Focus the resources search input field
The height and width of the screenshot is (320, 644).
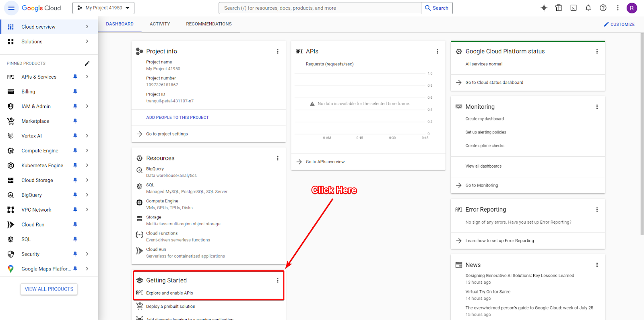320,8
